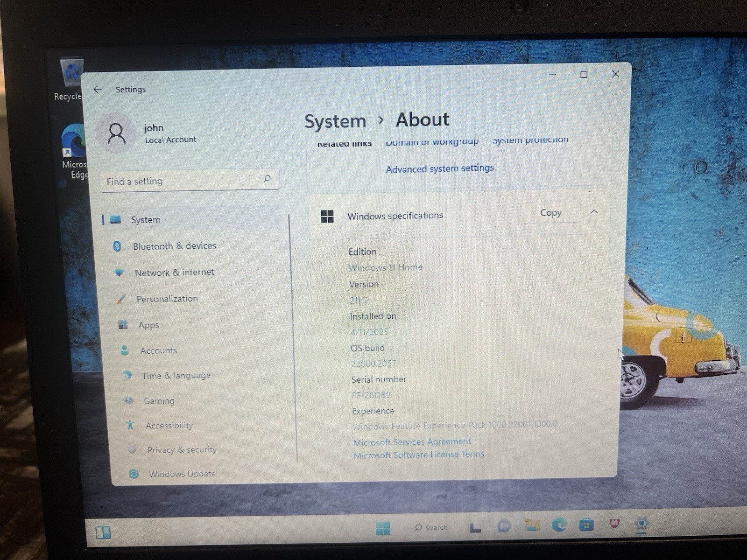Screen dimensions: 747x560
Task: Select System in the settings sidebar
Action: [191, 219]
